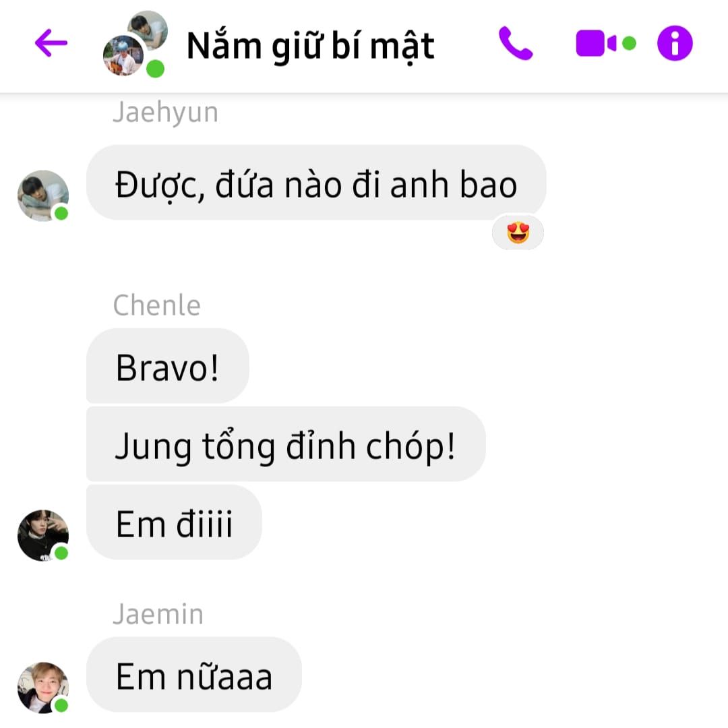The width and height of the screenshot is (728, 728).
Task: Tap the Chenle sender name label
Action: click(157, 305)
